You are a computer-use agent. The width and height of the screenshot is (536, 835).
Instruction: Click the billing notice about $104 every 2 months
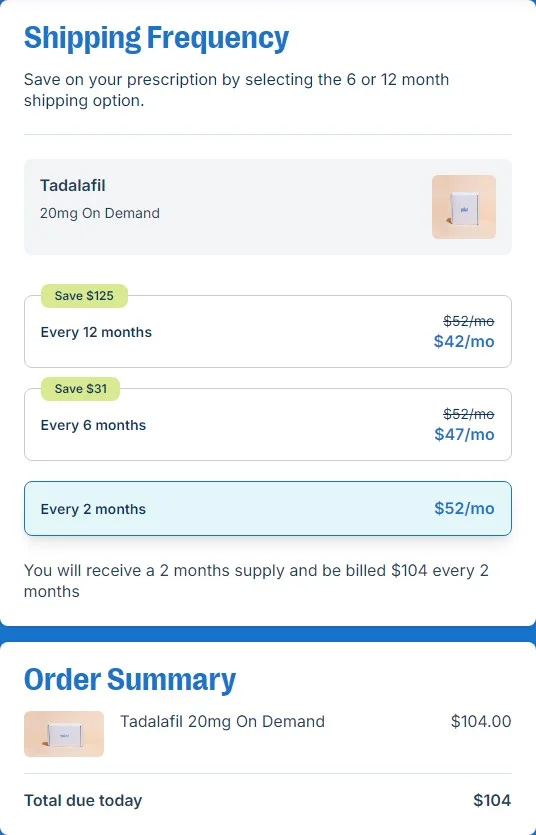[x=257, y=581]
